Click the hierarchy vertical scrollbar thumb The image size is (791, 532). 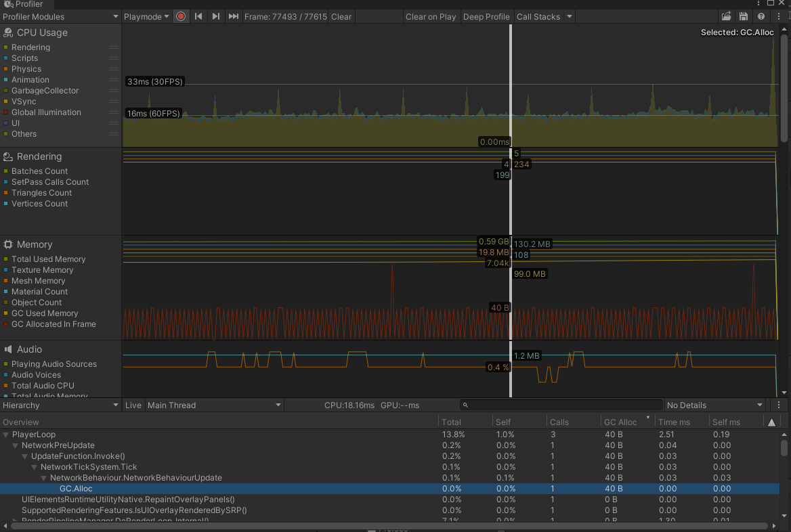tap(784, 447)
